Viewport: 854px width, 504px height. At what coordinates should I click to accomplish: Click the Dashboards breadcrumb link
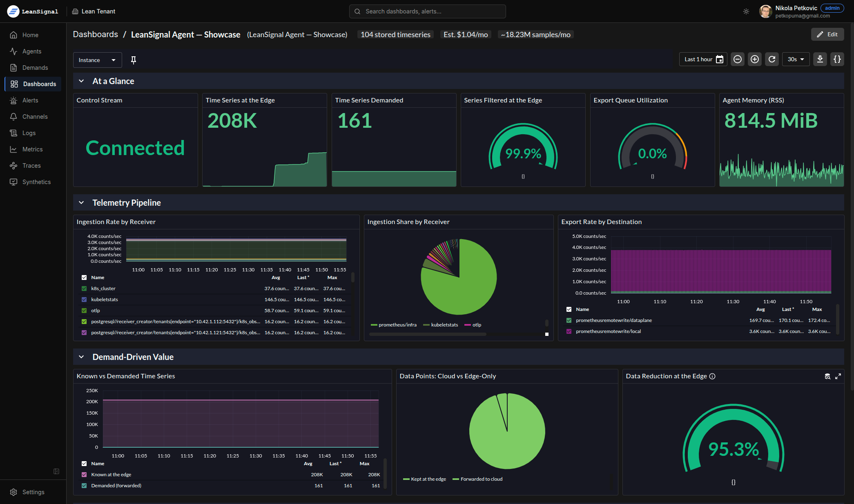point(95,35)
